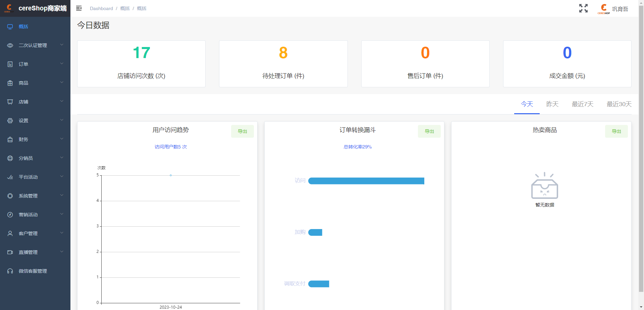Click the checklist icon beside 平台活动
The width and height of the screenshot is (644, 310).
tap(10, 177)
